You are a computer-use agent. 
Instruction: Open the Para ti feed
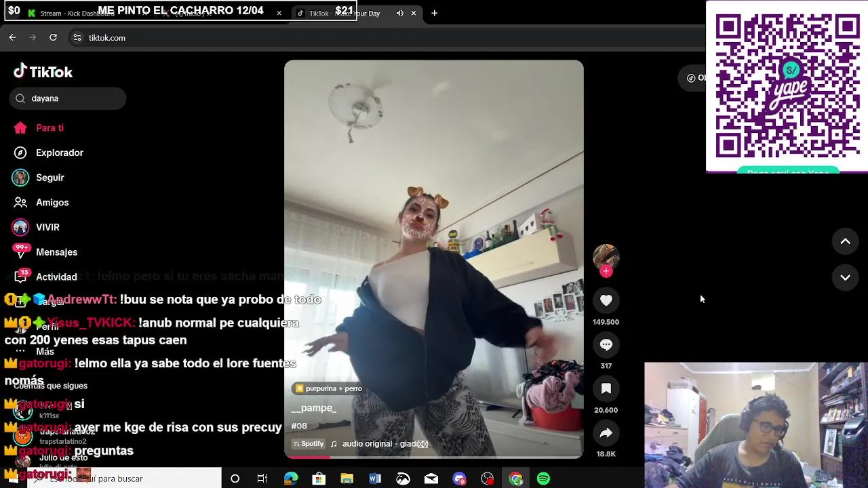50,128
